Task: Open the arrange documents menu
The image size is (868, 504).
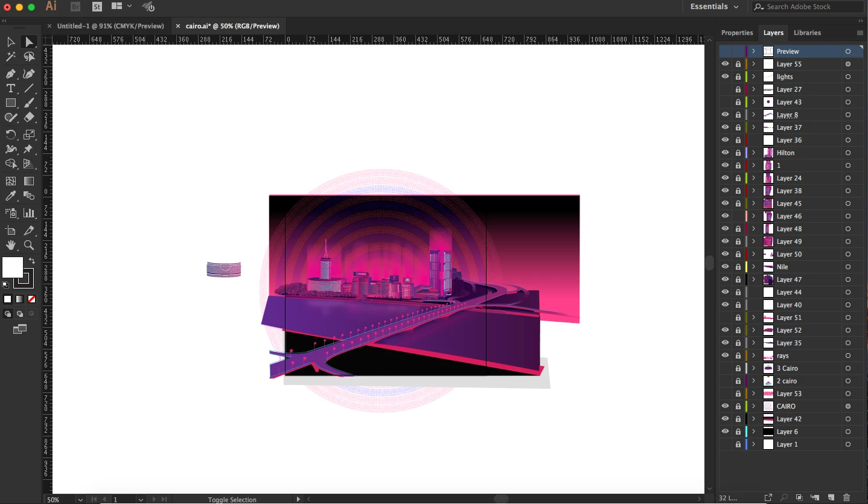Action: 121,7
